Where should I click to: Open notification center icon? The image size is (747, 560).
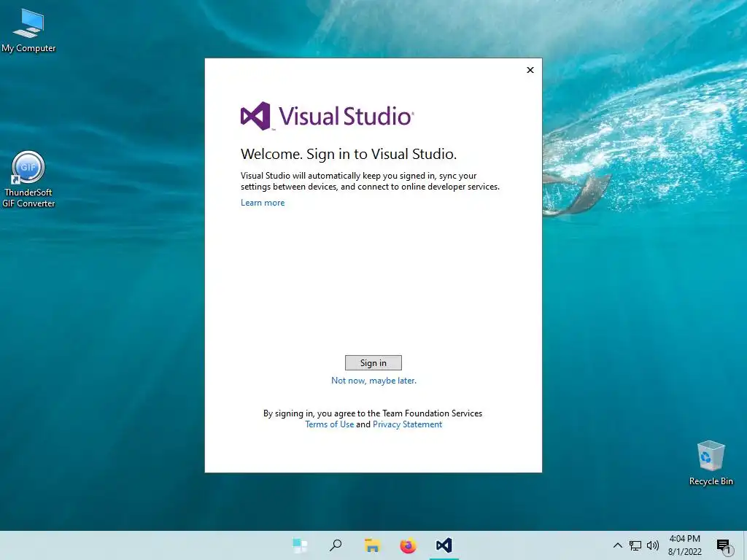point(724,546)
